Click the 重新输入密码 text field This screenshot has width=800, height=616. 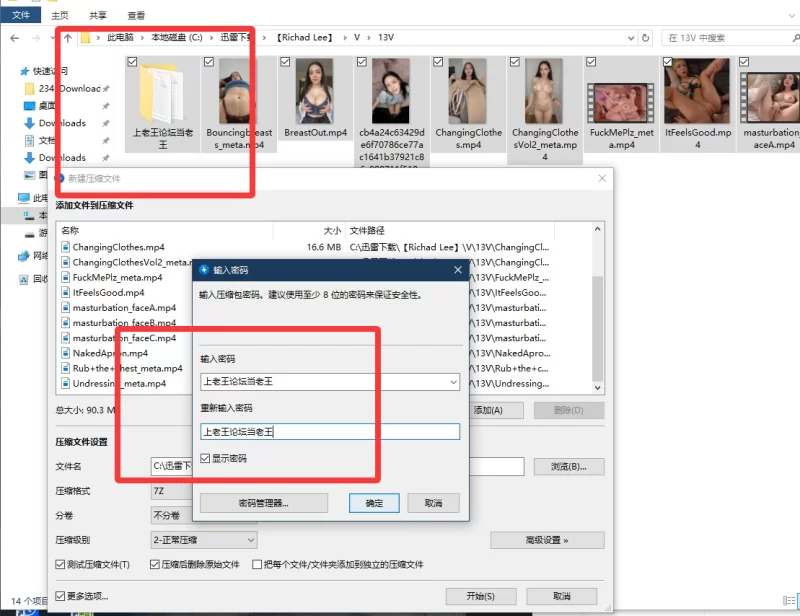point(329,432)
